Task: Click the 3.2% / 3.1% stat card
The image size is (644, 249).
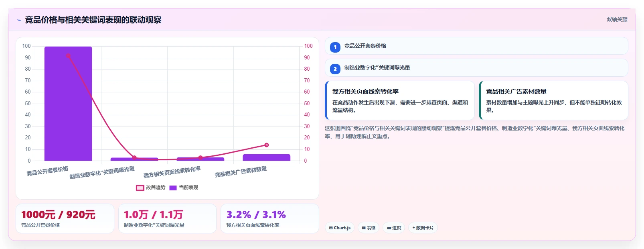Action: coord(270,218)
